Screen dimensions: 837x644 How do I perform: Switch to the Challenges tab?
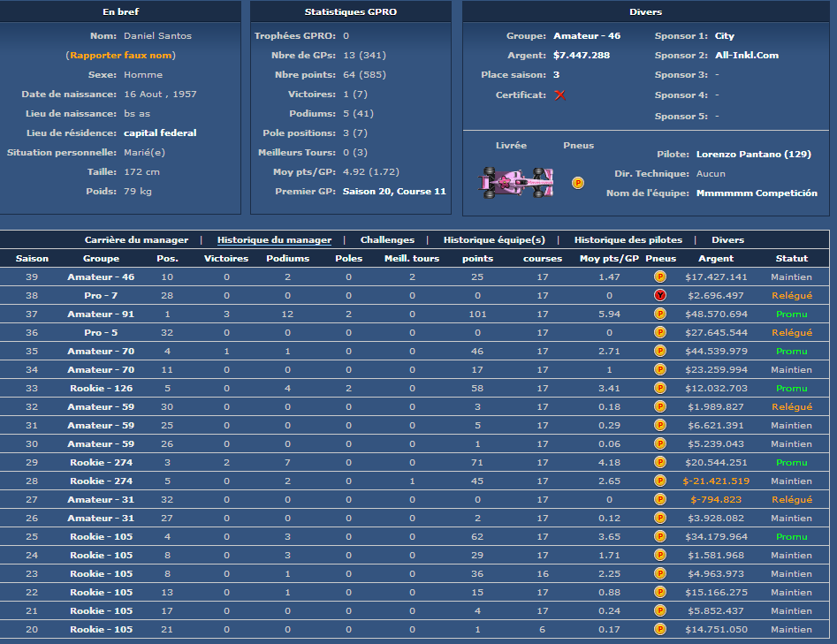pos(387,240)
